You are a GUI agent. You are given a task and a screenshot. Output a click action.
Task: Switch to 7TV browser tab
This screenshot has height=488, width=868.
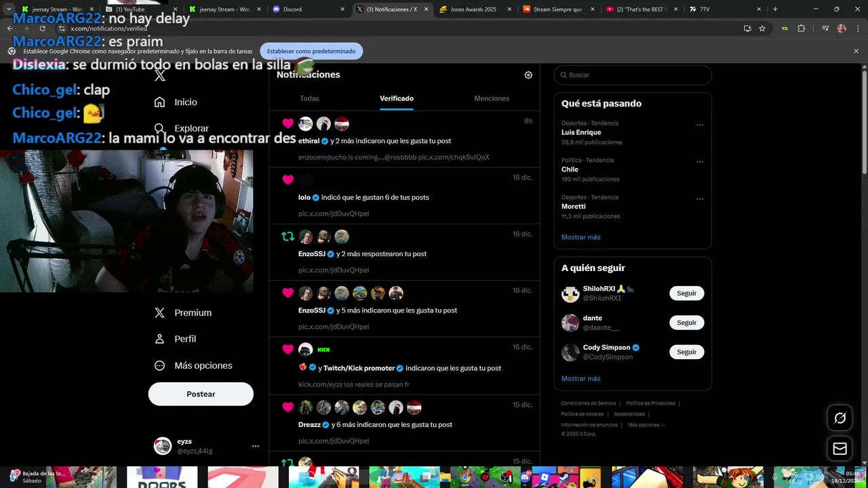pyautogui.click(x=724, y=9)
